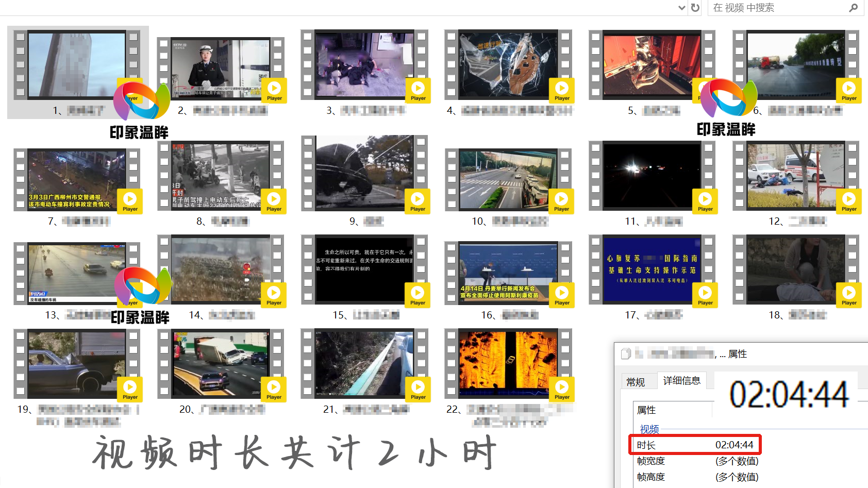
Task: Select the 详细信息 tab in properties
Action: [681, 381]
